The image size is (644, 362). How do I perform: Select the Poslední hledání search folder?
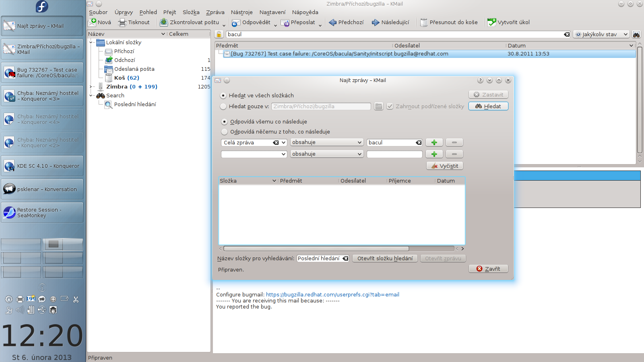coord(135,105)
